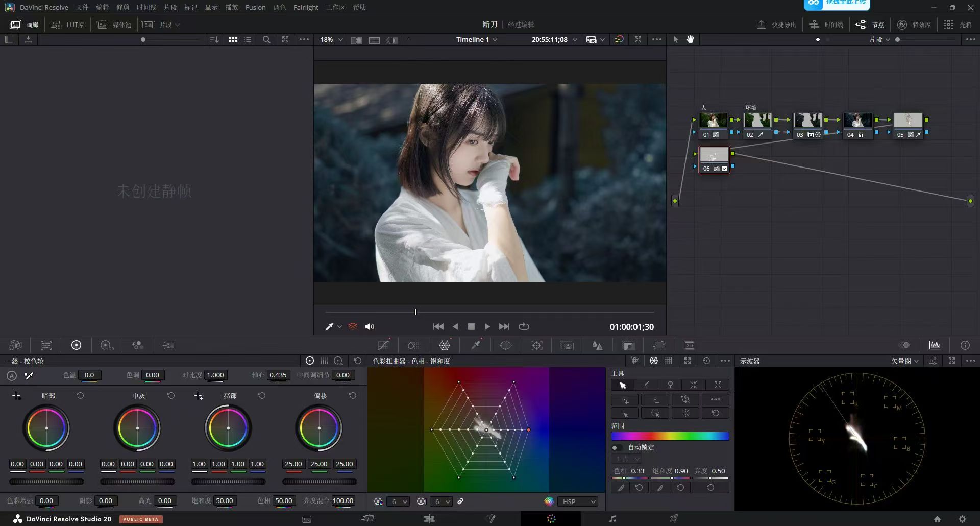Open the Qualifier eyedropper palette
This screenshot has width=980, height=526.
[x=476, y=346]
